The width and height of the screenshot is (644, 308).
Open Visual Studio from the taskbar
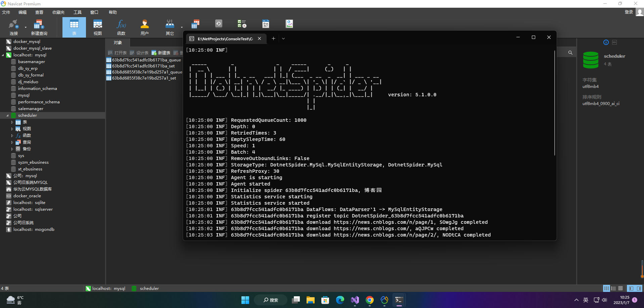(355, 300)
